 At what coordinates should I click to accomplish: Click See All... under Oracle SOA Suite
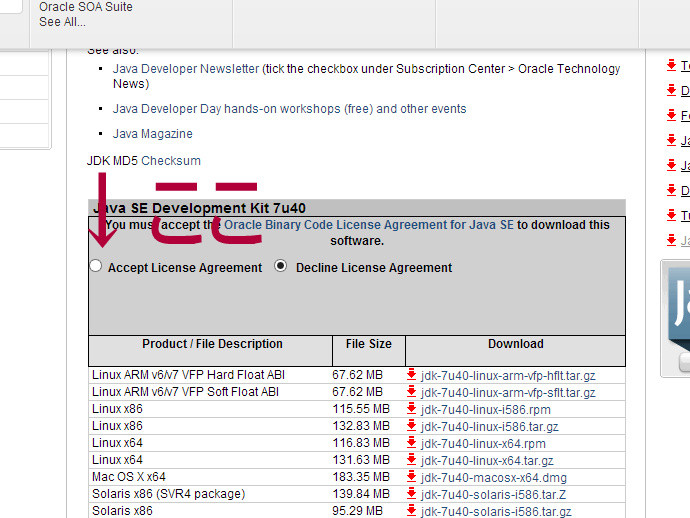(x=62, y=22)
